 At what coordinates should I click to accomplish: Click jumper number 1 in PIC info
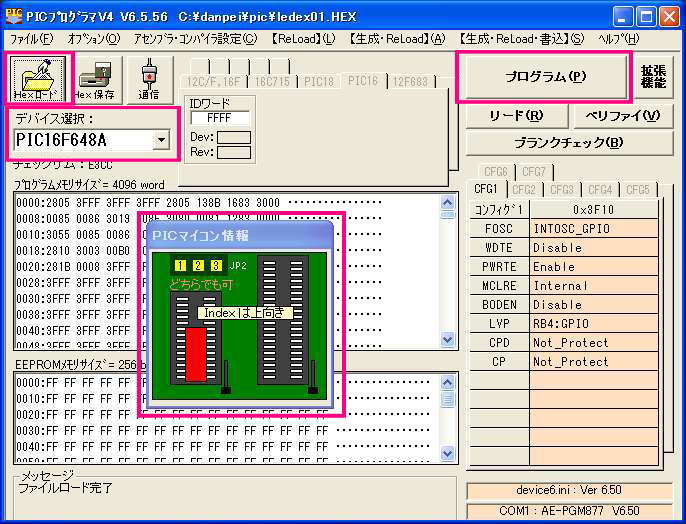pos(179,266)
